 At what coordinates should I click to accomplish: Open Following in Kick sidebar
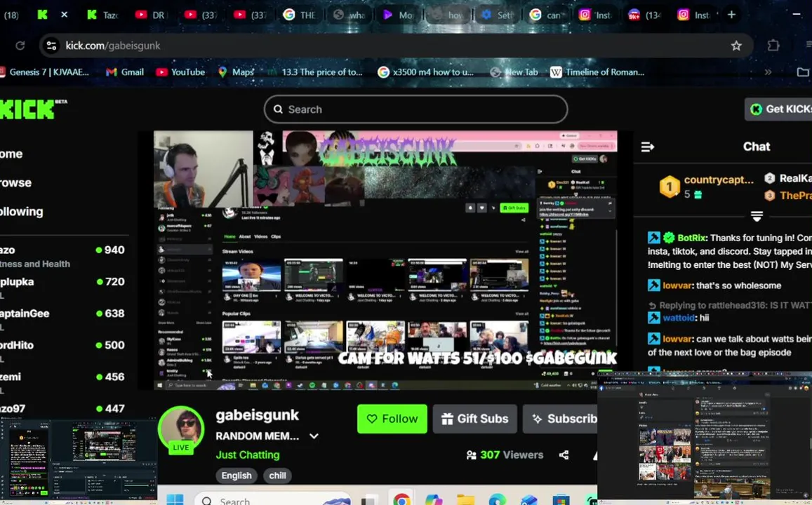click(x=21, y=212)
